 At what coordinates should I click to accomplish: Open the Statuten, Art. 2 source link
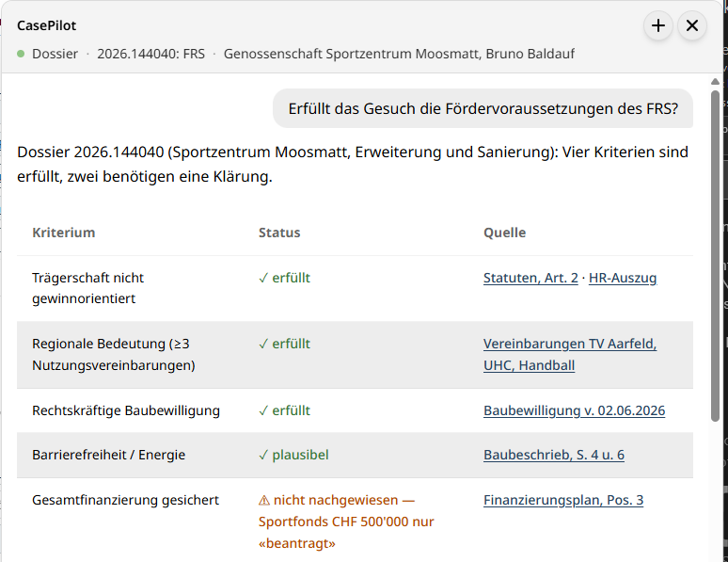(530, 278)
